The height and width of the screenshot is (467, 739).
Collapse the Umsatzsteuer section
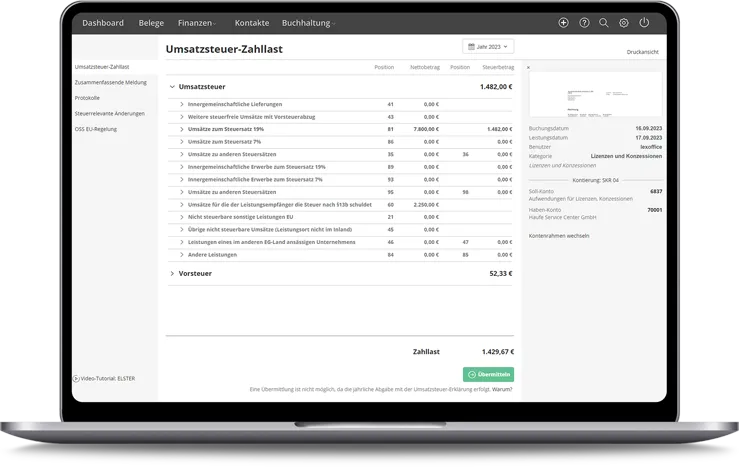click(172, 87)
